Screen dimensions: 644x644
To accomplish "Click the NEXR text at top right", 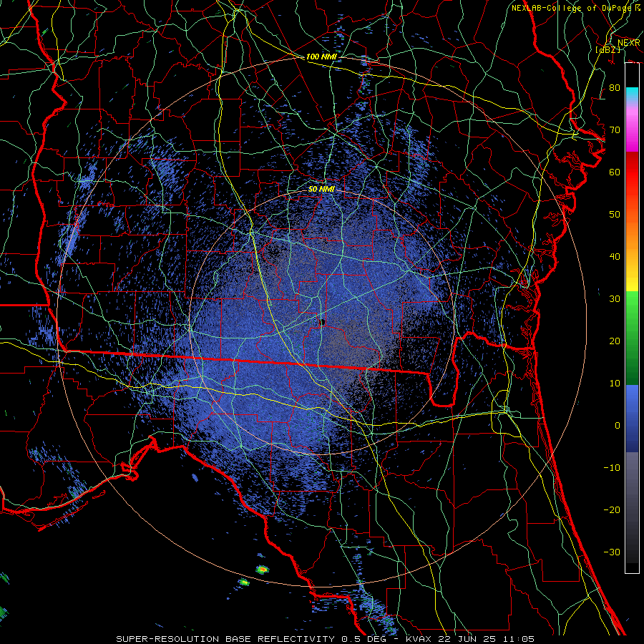I will (x=628, y=43).
